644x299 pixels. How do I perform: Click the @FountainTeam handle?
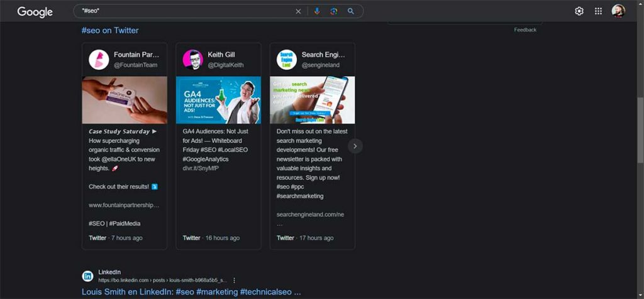pyautogui.click(x=136, y=65)
